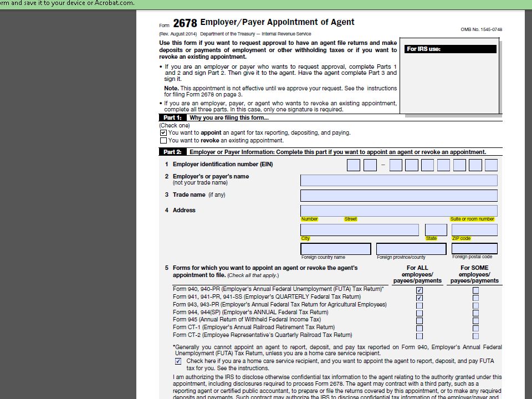Tick Form CT-2 checkbox for SOME employees
532x399 pixels.
tap(475, 336)
